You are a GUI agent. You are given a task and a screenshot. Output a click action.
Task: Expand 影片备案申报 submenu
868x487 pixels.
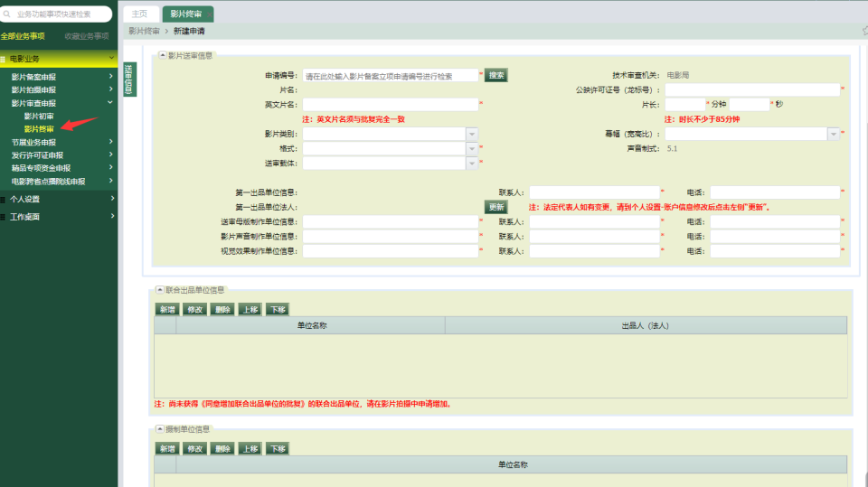(111, 77)
